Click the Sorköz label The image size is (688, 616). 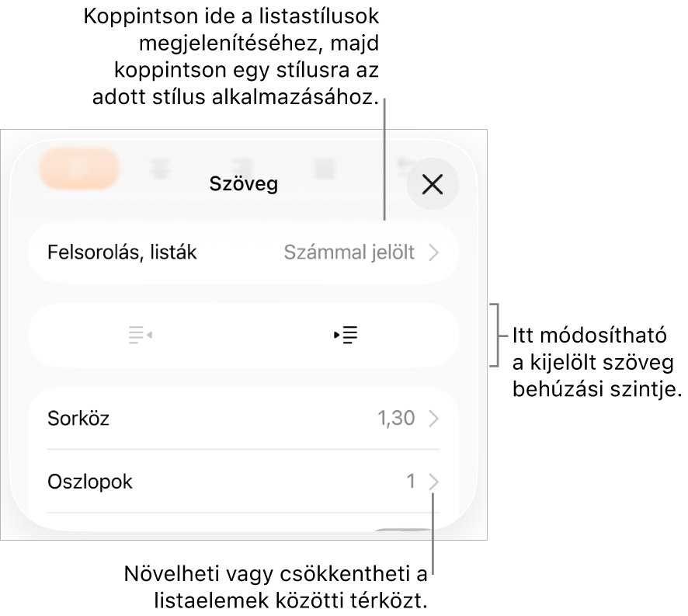pyautogui.click(x=78, y=419)
